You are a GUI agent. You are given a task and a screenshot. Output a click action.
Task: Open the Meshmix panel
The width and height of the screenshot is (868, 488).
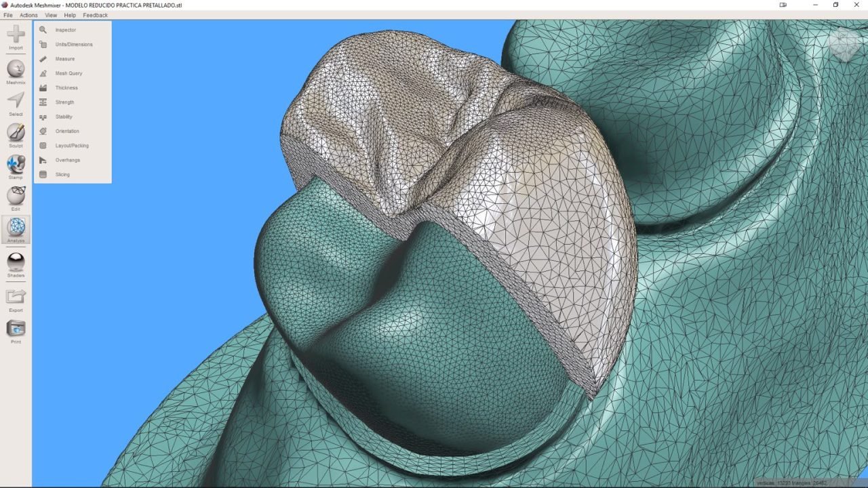coord(16,72)
